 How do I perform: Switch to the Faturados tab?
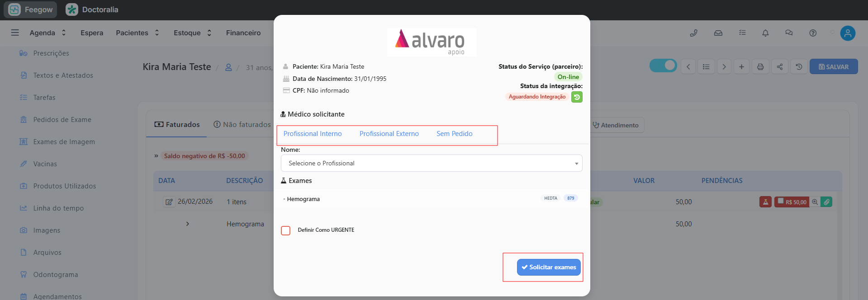pyautogui.click(x=177, y=125)
